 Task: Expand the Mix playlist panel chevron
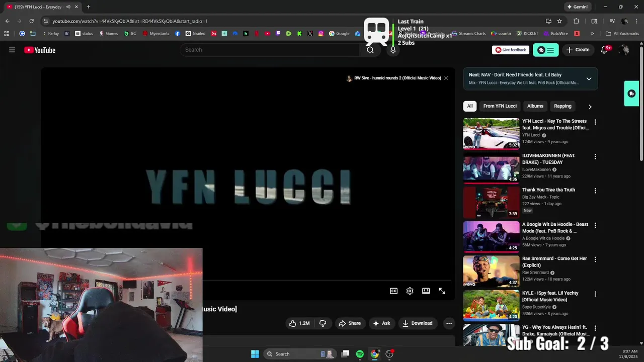click(589, 79)
